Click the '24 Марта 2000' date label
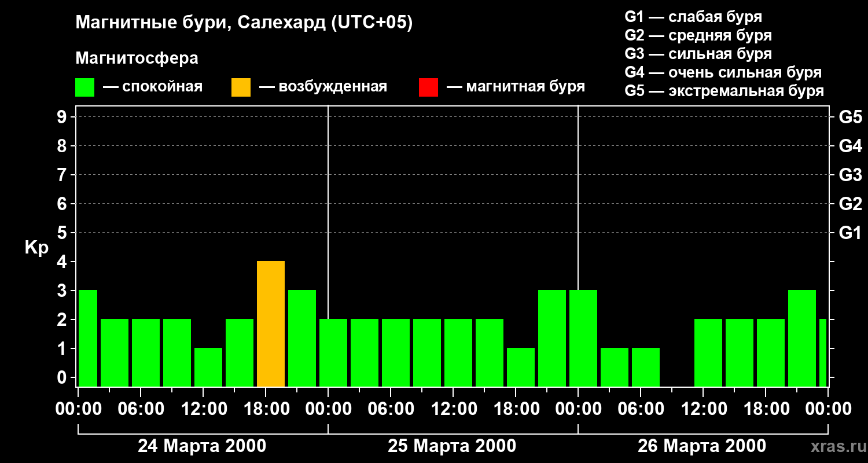This screenshot has height=463, width=868. 202,446
